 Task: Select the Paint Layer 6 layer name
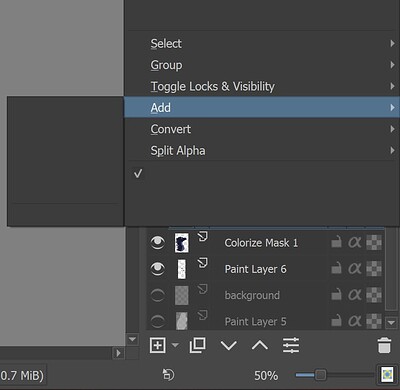tap(255, 269)
